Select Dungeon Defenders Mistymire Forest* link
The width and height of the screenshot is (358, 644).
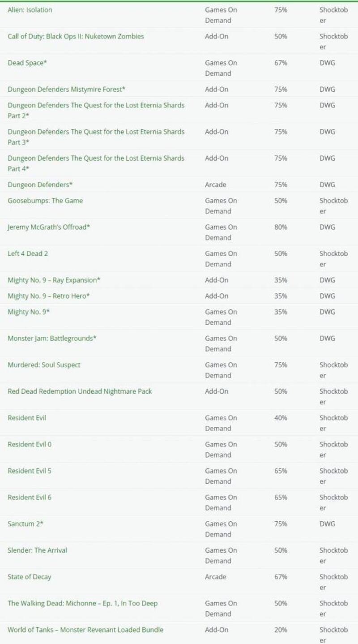(66, 90)
